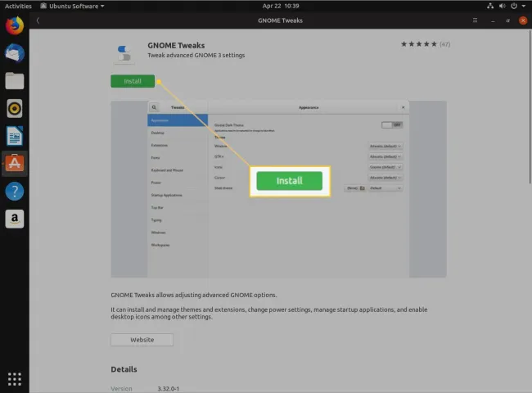Expand the system menu arrow in top bar

point(524,6)
